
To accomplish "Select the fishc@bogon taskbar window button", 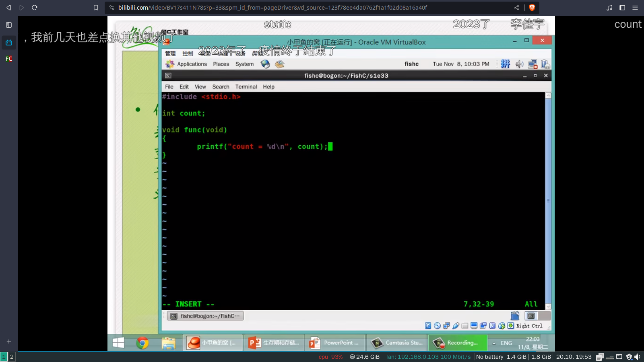I will (x=205, y=316).
